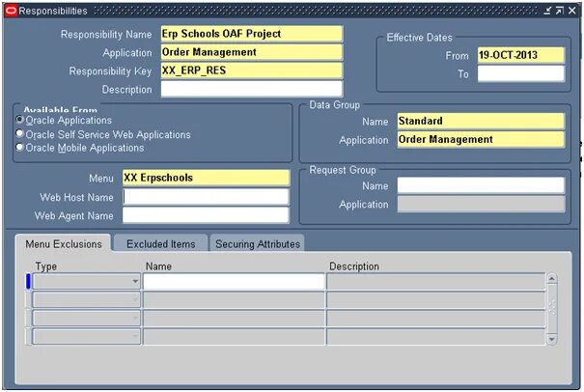This screenshot has width=584, height=392.
Task: Choose the Oracle Mobile Applications radio button
Action: point(19,147)
